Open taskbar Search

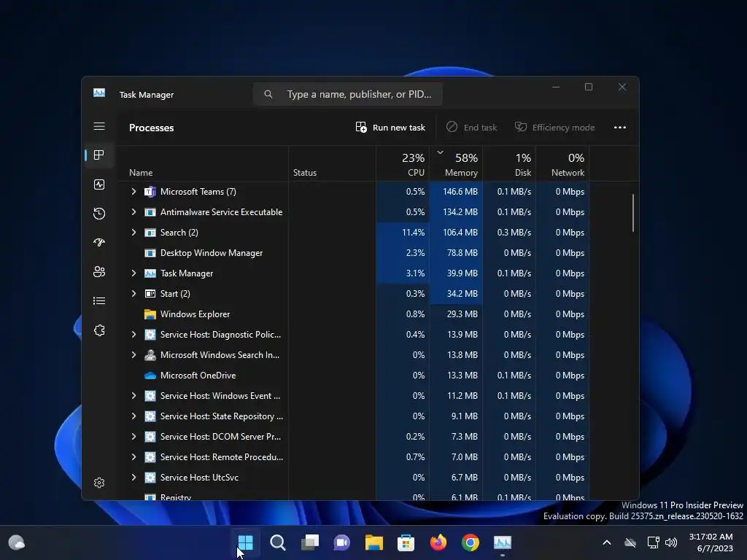coord(278,542)
